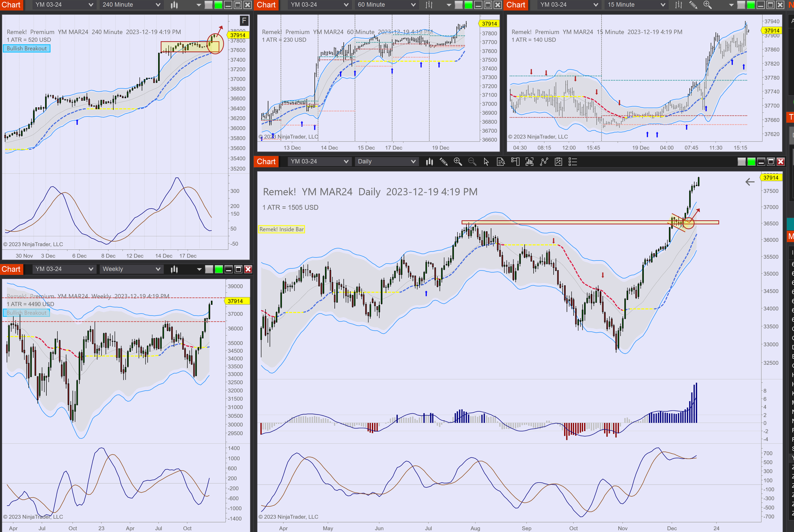Click return arrow on Daily chart top right

[750, 182]
